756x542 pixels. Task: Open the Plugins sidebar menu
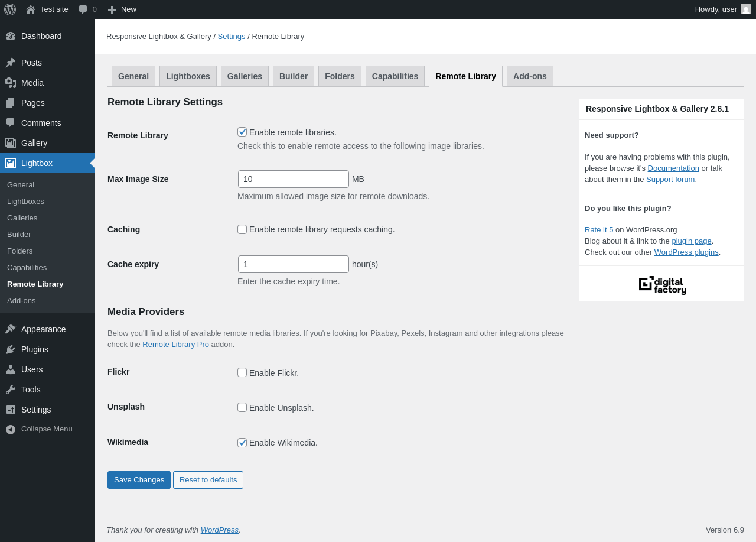35,349
